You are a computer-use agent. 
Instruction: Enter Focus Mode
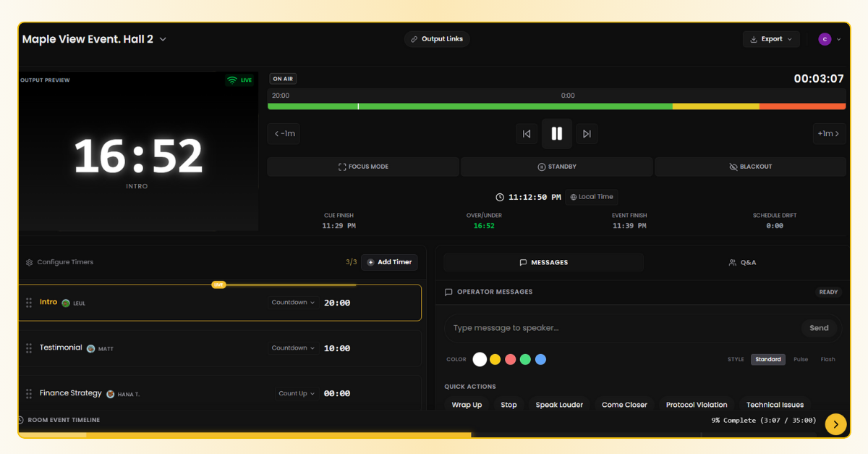click(x=362, y=167)
